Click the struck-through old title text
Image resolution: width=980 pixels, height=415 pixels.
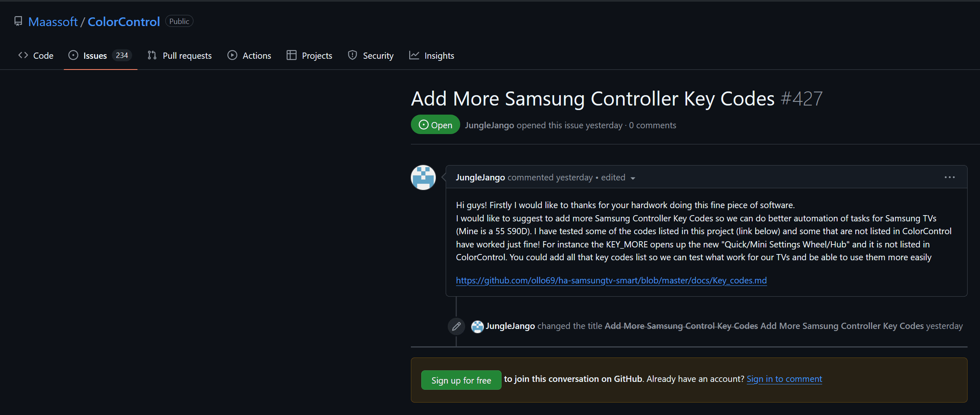(x=681, y=326)
